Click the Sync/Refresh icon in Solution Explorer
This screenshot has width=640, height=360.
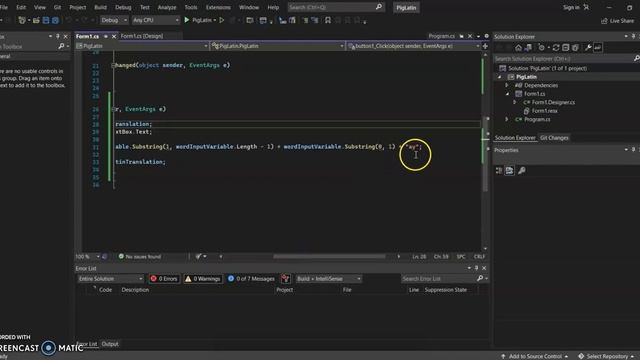click(x=556, y=48)
